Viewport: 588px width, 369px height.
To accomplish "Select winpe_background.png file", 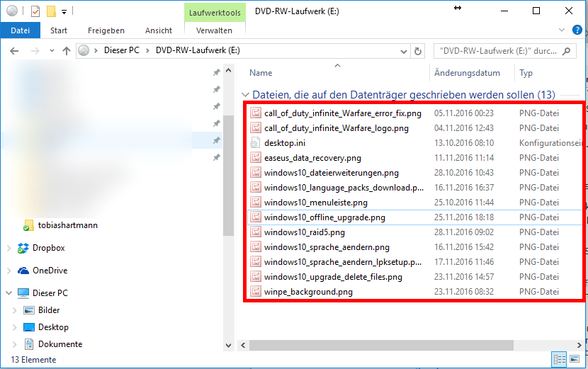I will pos(308,292).
